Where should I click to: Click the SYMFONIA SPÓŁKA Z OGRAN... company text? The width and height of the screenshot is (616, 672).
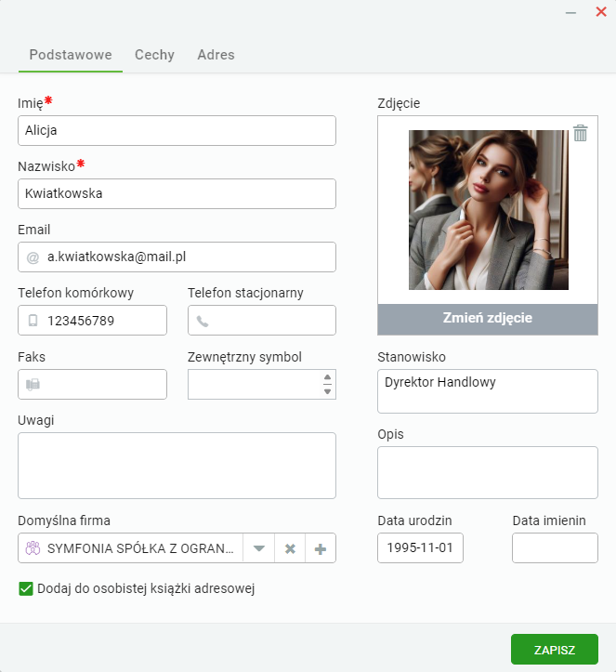[140, 548]
